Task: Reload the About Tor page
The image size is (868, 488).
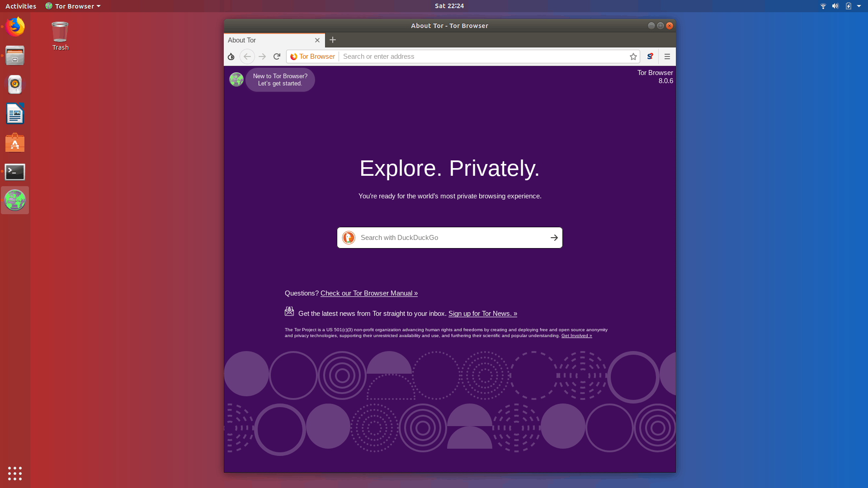Action: point(277,56)
